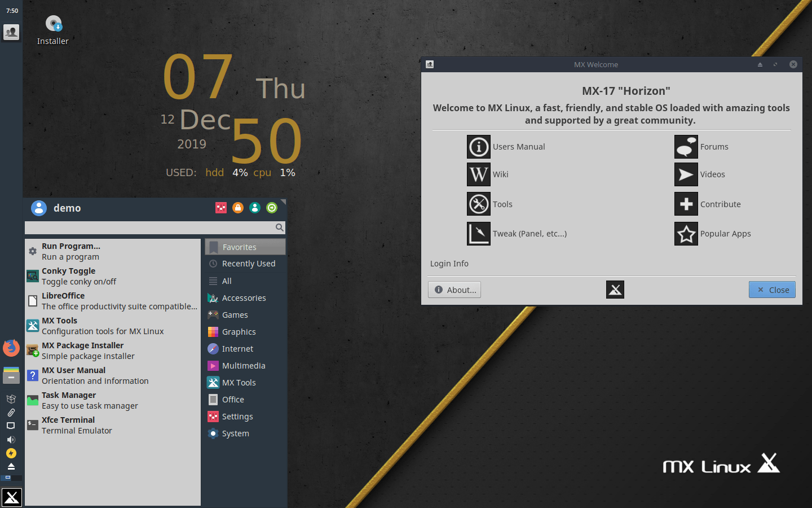Open the Office category

[x=245, y=399]
